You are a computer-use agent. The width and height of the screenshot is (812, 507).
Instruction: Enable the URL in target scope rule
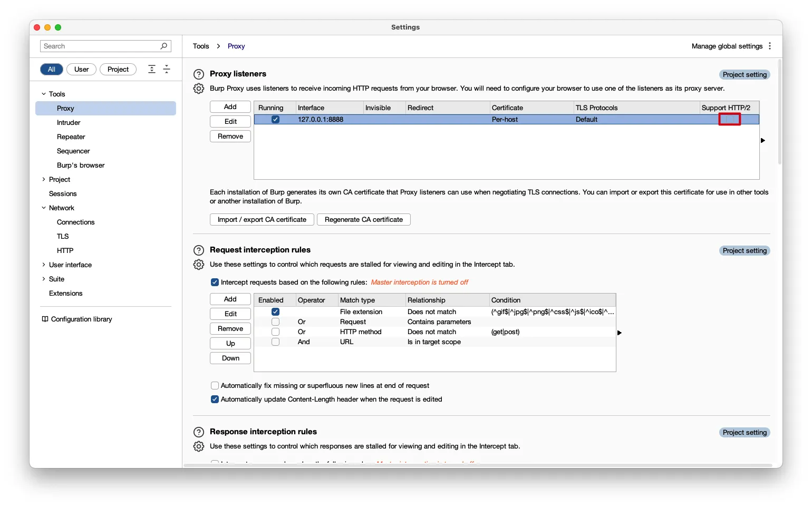click(275, 342)
